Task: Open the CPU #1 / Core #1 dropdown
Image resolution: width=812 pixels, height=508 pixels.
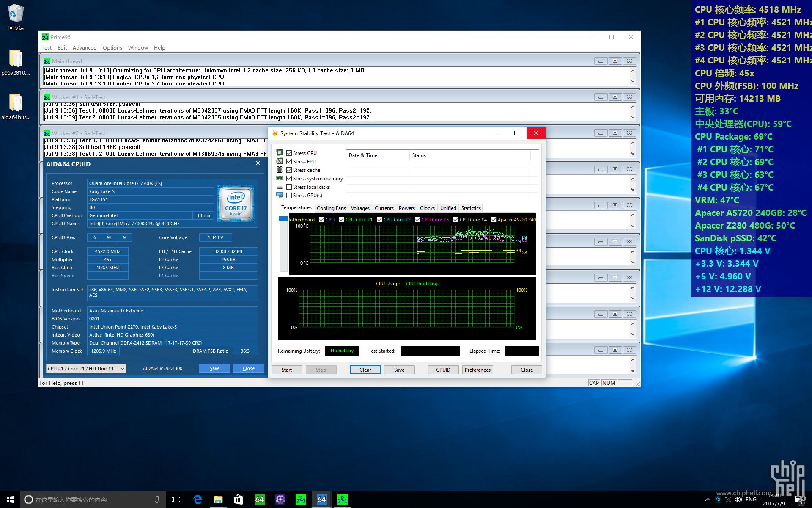Action: pyautogui.click(x=86, y=369)
